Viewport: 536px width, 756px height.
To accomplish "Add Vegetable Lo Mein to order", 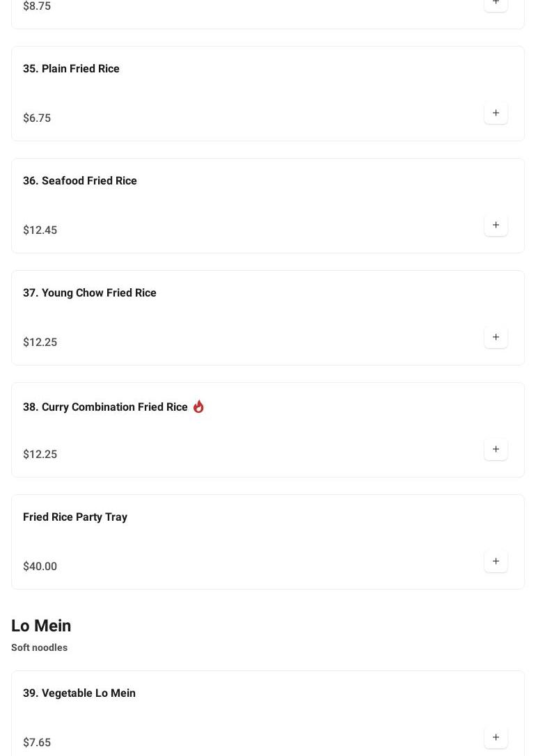I will pyautogui.click(x=496, y=737).
